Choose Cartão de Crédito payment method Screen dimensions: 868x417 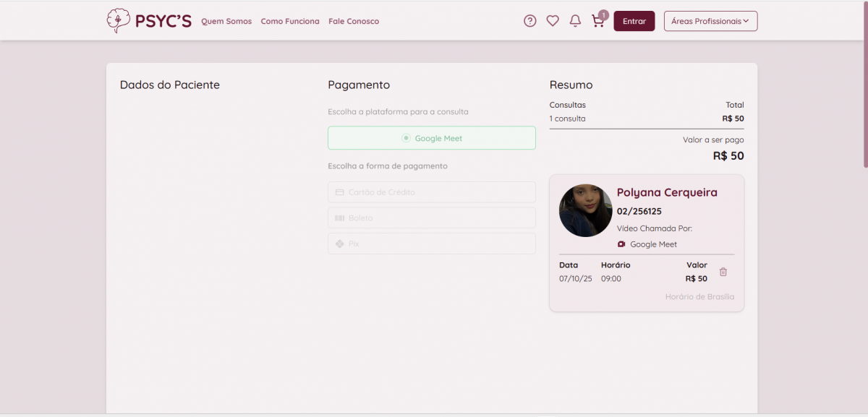(432, 192)
